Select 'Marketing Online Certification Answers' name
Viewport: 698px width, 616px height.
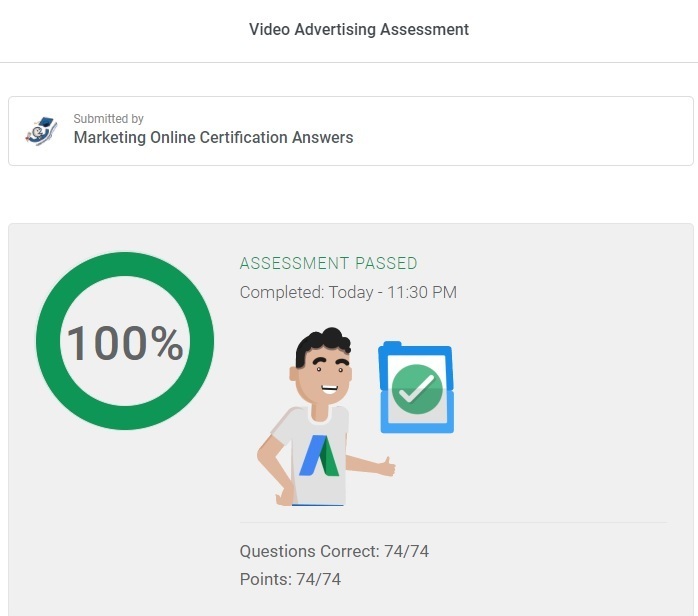pos(213,138)
